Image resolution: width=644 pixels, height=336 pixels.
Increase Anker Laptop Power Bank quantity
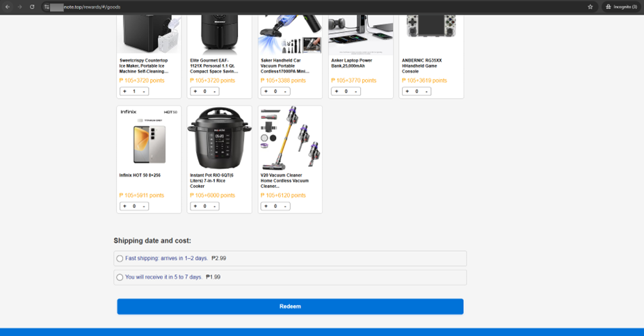click(x=337, y=92)
